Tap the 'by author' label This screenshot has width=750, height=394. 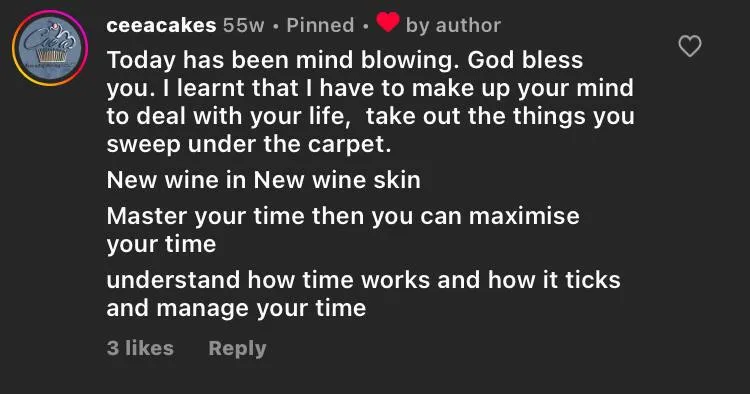click(453, 25)
